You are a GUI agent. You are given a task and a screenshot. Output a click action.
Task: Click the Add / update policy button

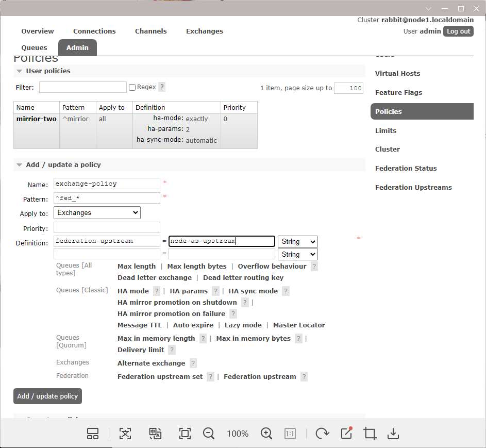[47, 396]
